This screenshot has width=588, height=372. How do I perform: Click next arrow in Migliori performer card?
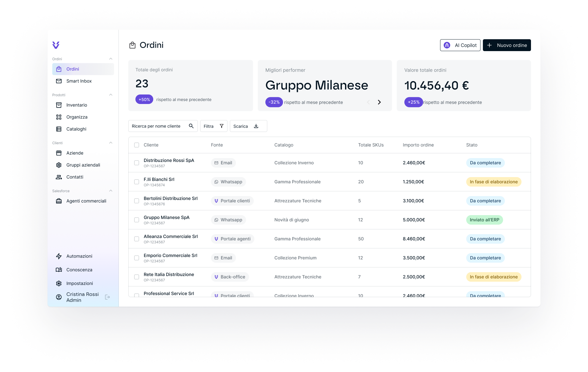(379, 102)
